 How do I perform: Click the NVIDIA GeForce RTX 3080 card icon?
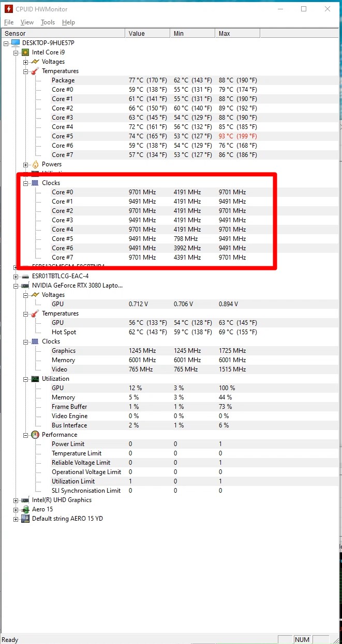pyautogui.click(x=25, y=285)
